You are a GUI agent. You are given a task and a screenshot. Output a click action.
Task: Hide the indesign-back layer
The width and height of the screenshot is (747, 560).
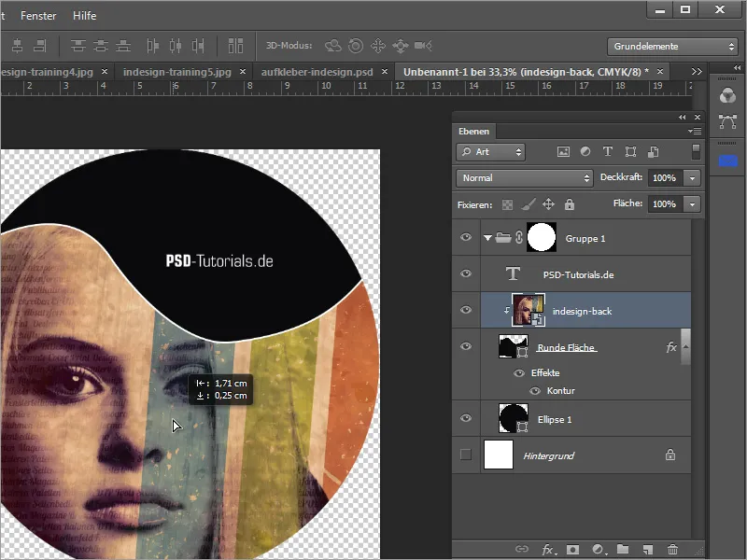click(466, 310)
